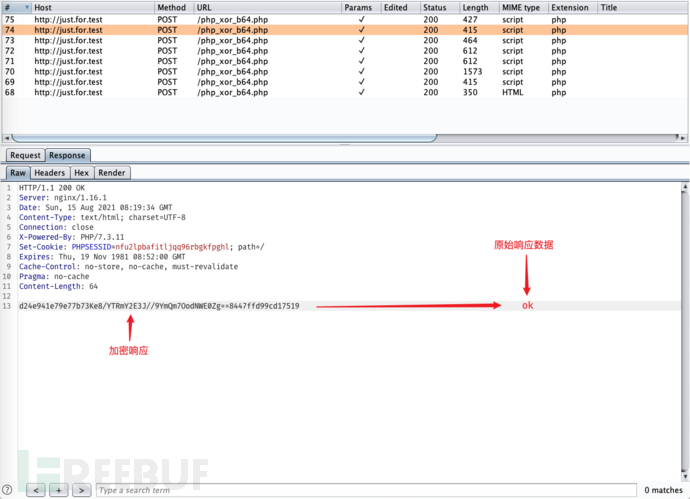The width and height of the screenshot is (690, 499).
Task: Click the encrypted response body line
Action: point(160,305)
